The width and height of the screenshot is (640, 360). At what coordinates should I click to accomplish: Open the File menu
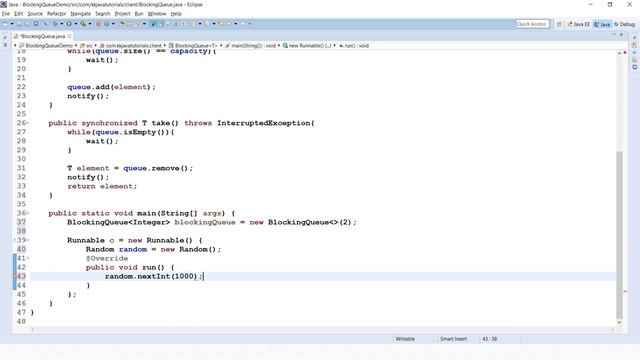(x=6, y=13)
